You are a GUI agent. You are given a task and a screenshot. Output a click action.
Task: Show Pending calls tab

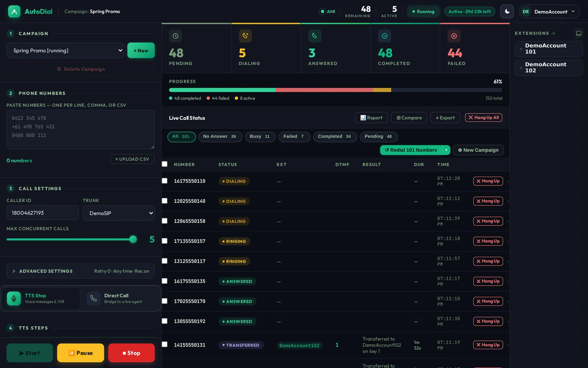pos(379,137)
